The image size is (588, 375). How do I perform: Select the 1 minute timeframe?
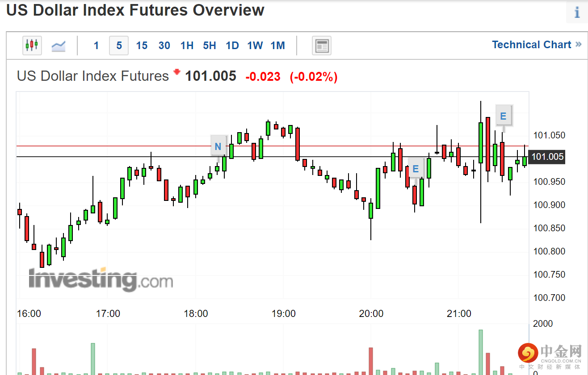tap(97, 46)
